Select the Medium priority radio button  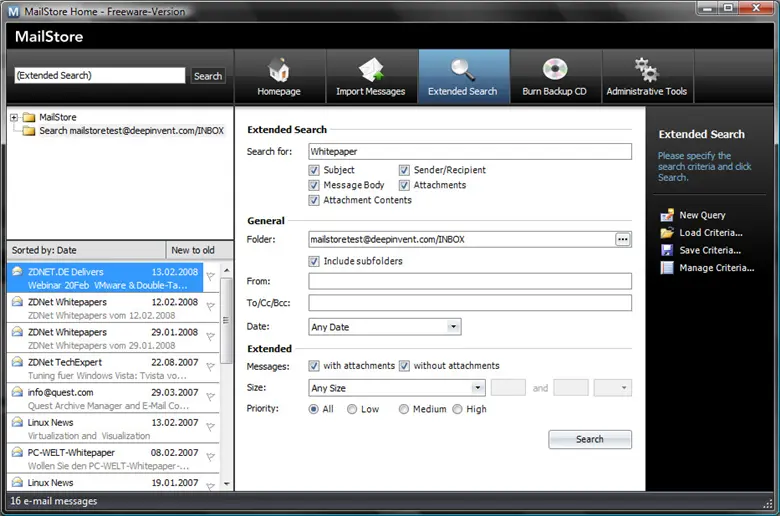point(403,409)
